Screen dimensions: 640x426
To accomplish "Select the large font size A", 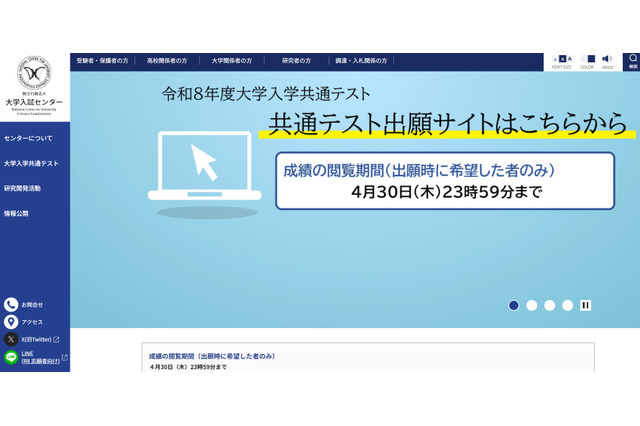I will pos(570,59).
